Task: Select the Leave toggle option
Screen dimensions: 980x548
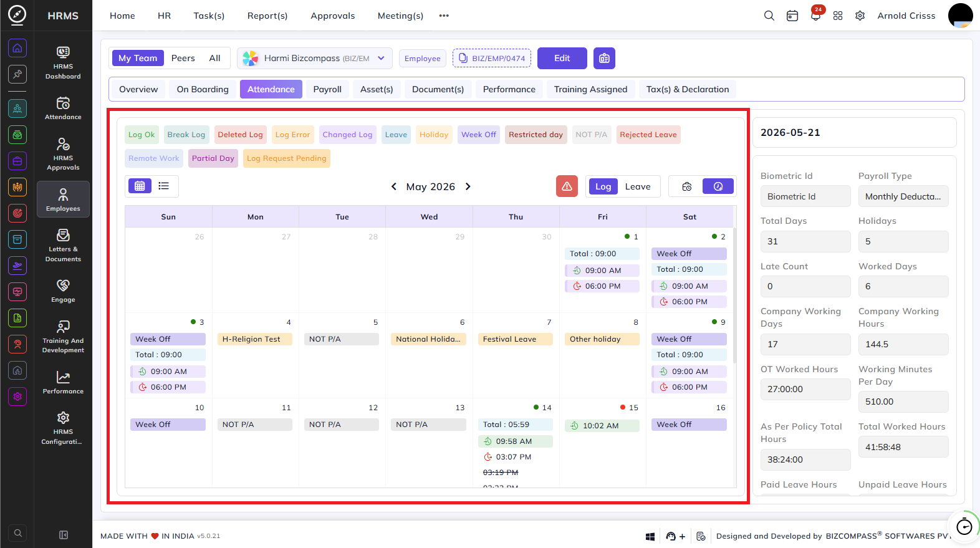Action: (x=638, y=186)
